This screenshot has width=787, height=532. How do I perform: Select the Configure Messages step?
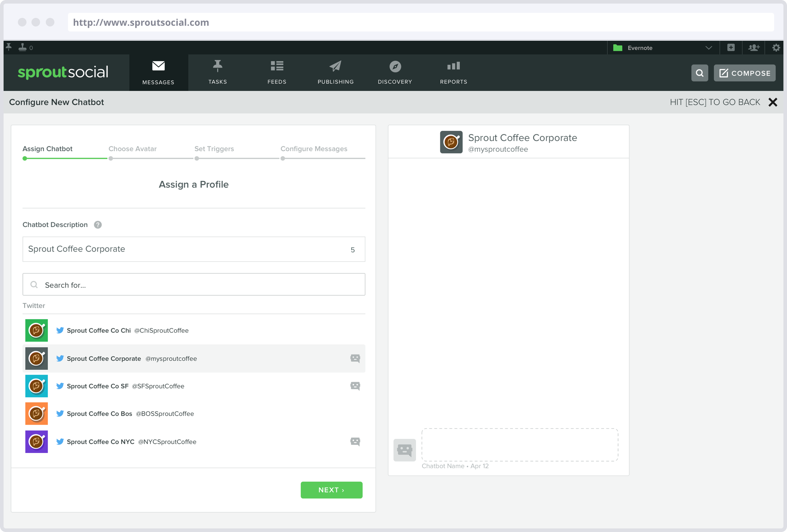pyautogui.click(x=314, y=149)
